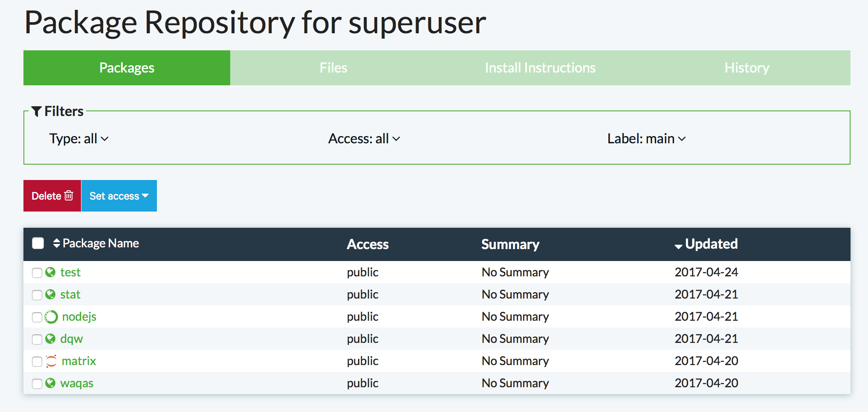Click the Package Name sort arrows icon
Screen dimensions: 868x412
pos(56,243)
